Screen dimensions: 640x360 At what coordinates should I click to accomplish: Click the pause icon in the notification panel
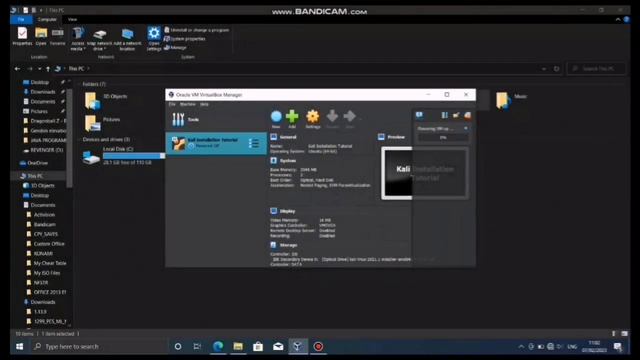pos(444,116)
